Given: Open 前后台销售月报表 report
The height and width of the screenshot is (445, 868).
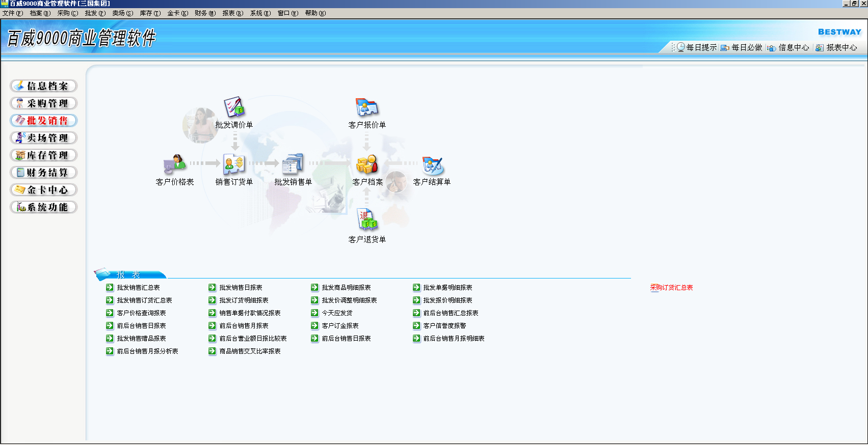Looking at the screenshot, I should pos(244,326).
